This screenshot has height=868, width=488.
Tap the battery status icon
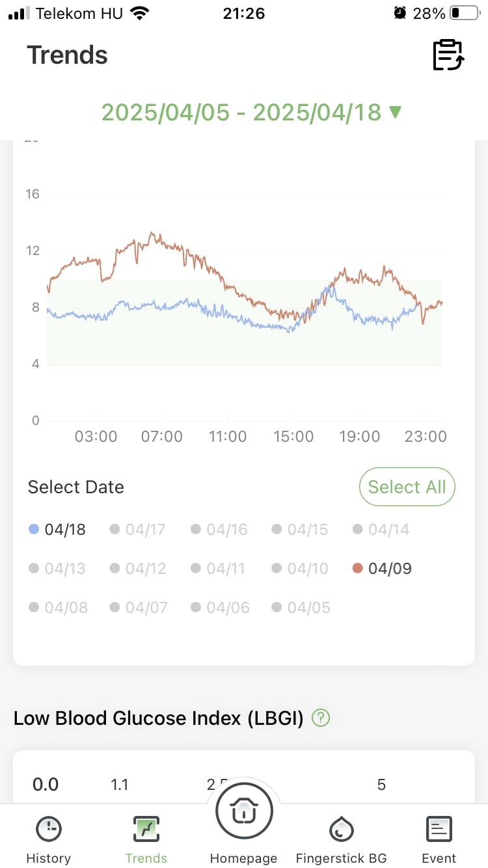click(x=464, y=14)
